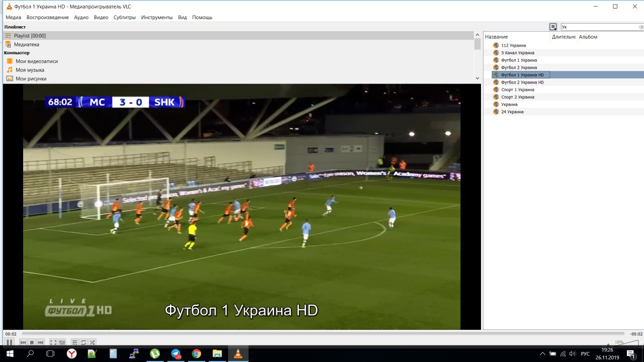Viewport: 644px width, 362px height.
Task: Select the 112 Украина channel
Action: 513,45
